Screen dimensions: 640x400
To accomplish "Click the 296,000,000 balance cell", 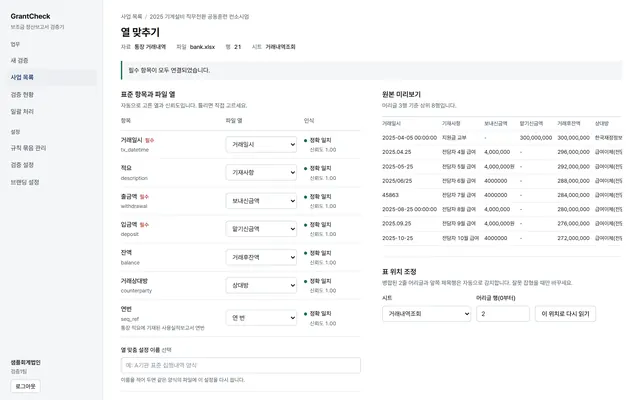I will point(573,152).
